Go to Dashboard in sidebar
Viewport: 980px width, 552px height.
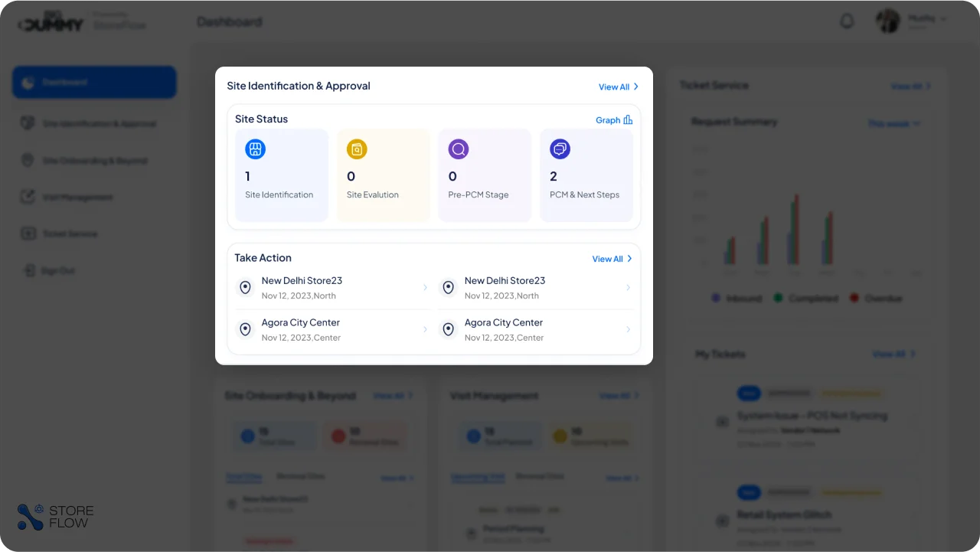[x=94, y=82]
